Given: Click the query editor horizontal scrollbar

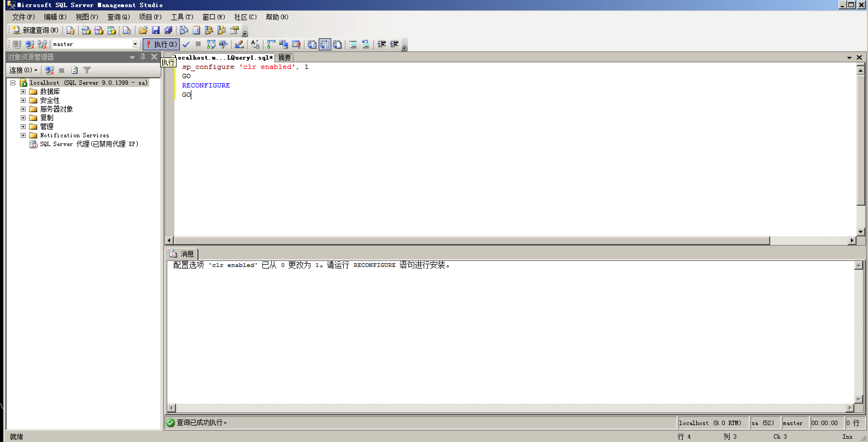Looking at the screenshot, I should [472, 240].
